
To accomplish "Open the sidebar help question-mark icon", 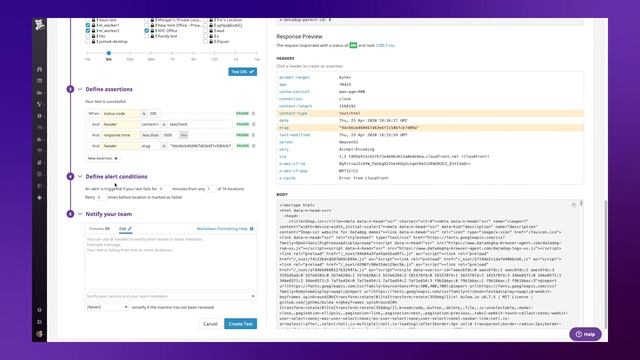I will pos(39,310).
